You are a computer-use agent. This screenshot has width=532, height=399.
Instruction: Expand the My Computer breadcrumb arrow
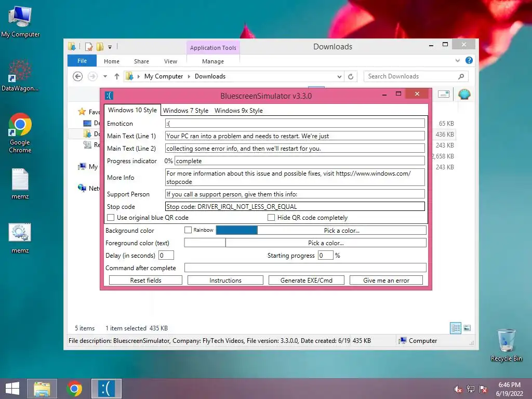[x=189, y=77]
